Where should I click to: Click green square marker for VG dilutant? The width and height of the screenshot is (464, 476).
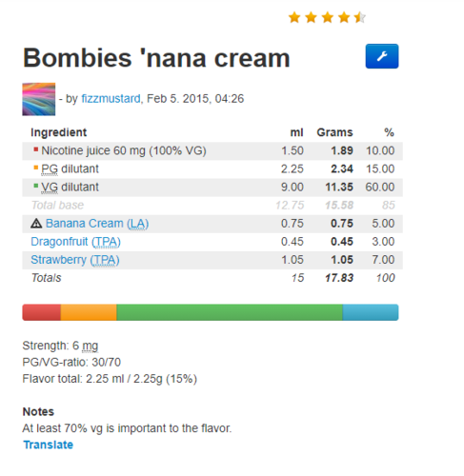click(x=36, y=186)
